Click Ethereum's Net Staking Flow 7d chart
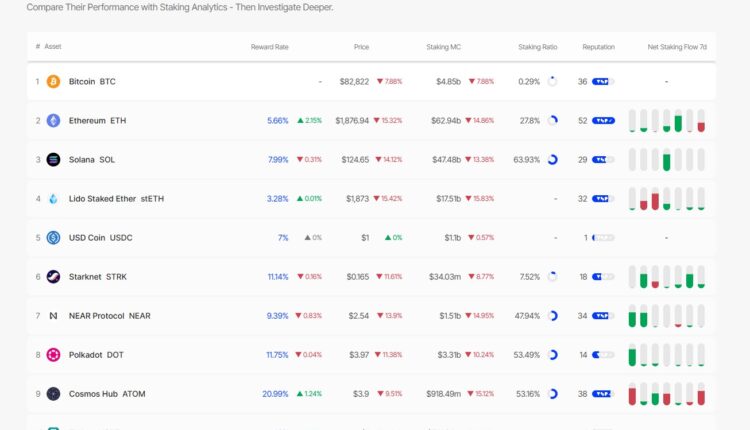This screenshot has height=430, width=750. click(x=667, y=121)
